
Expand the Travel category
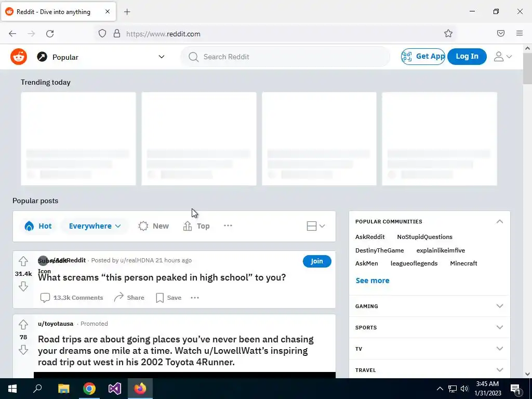click(x=429, y=370)
